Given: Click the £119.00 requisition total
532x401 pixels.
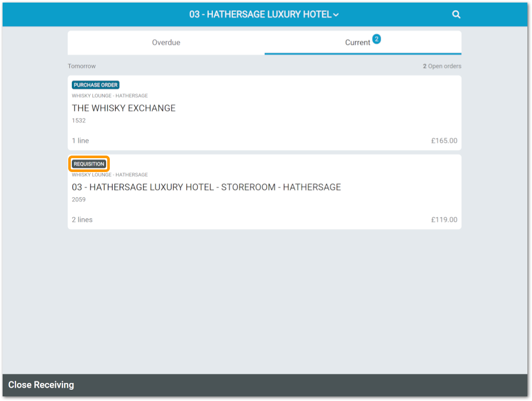Looking at the screenshot, I should tap(444, 220).
